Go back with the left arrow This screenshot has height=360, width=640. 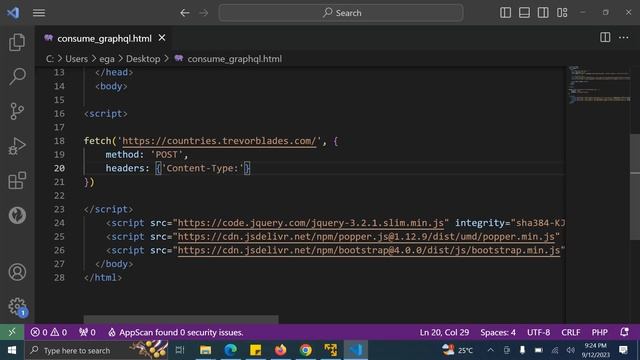pyautogui.click(x=184, y=13)
